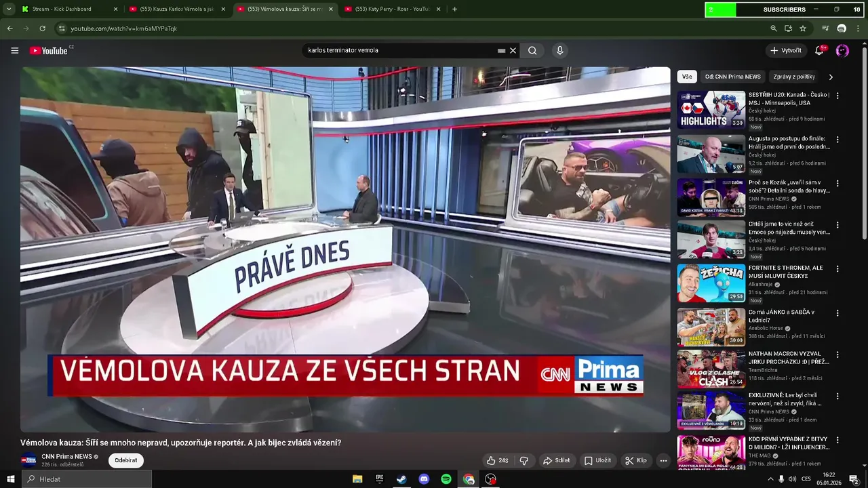
Task: Switch to the Katy Perry - Roar tab
Action: [392, 9]
